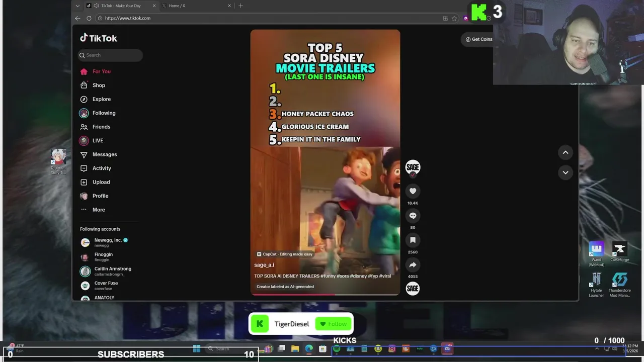Viewport: 644px width, 362px height.
Task: Click the TikTok logo in sidebar
Action: click(99, 38)
